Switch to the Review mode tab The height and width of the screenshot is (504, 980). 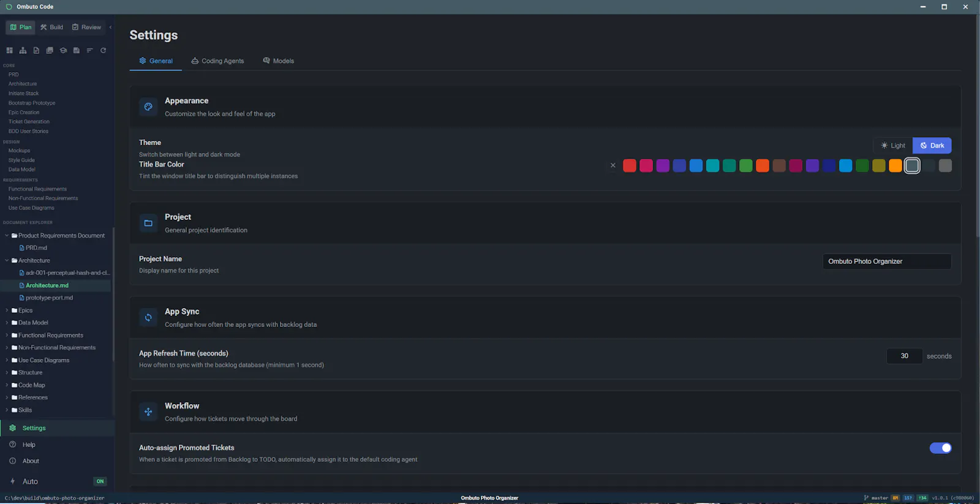(x=86, y=27)
